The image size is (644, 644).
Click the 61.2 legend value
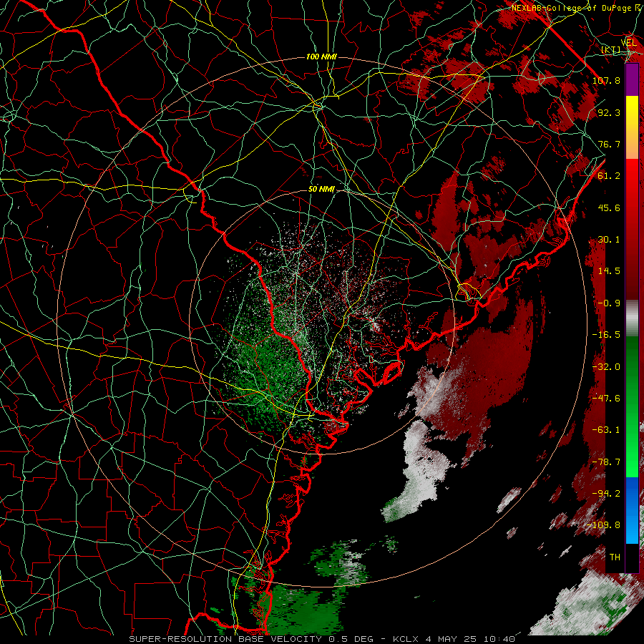(609, 176)
